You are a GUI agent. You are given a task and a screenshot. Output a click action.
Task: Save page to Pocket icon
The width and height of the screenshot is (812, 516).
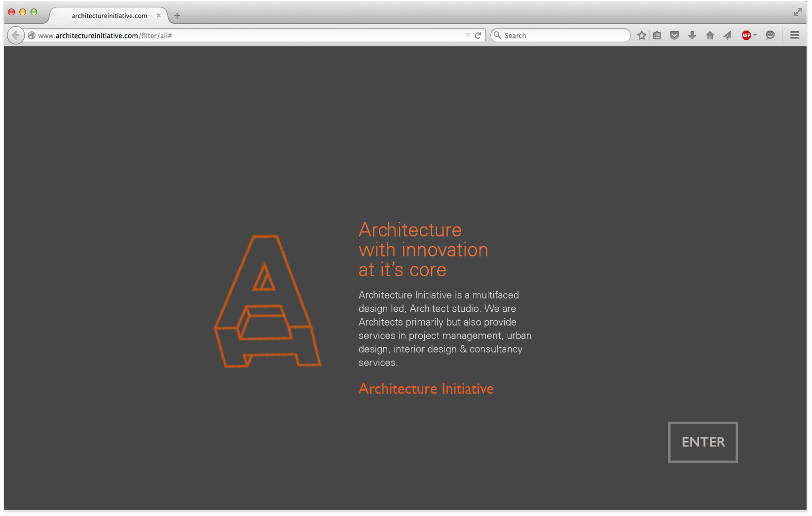674,36
